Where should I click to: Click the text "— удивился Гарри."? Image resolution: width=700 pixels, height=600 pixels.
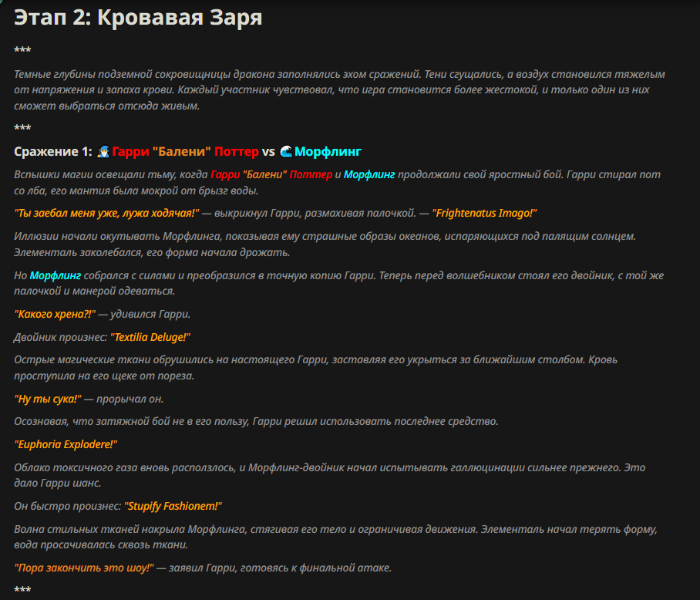coord(144,315)
